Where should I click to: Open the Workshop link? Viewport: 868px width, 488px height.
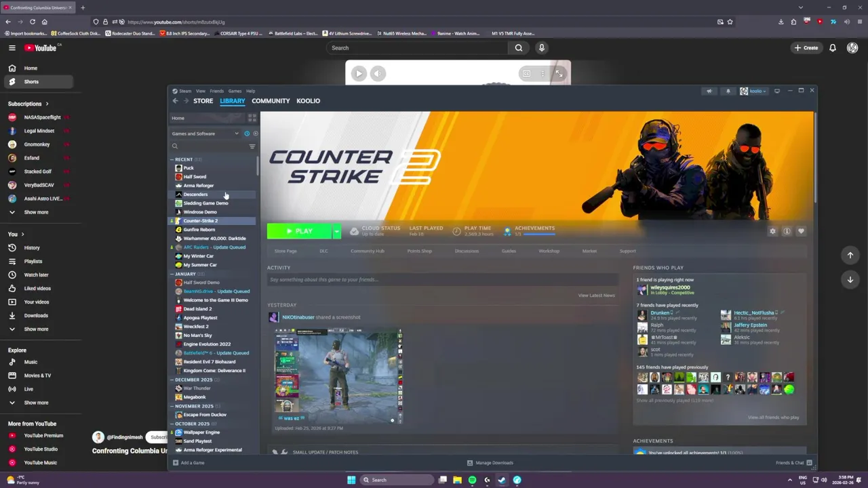pos(549,251)
